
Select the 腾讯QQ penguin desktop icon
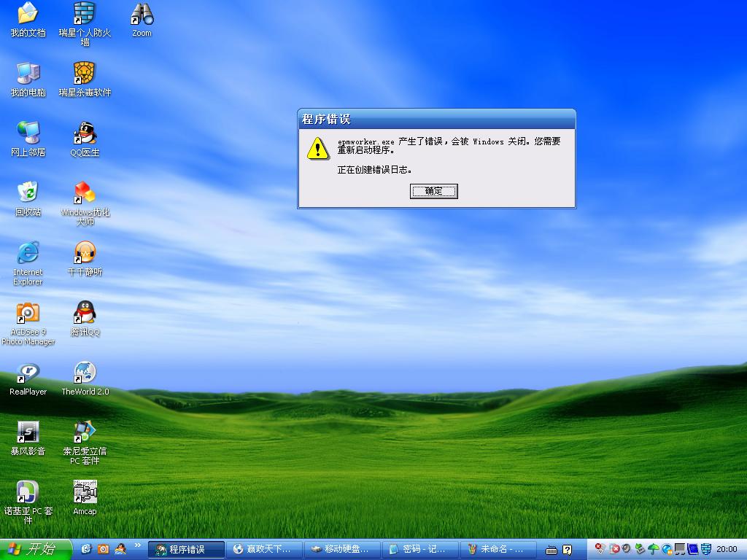85,319
